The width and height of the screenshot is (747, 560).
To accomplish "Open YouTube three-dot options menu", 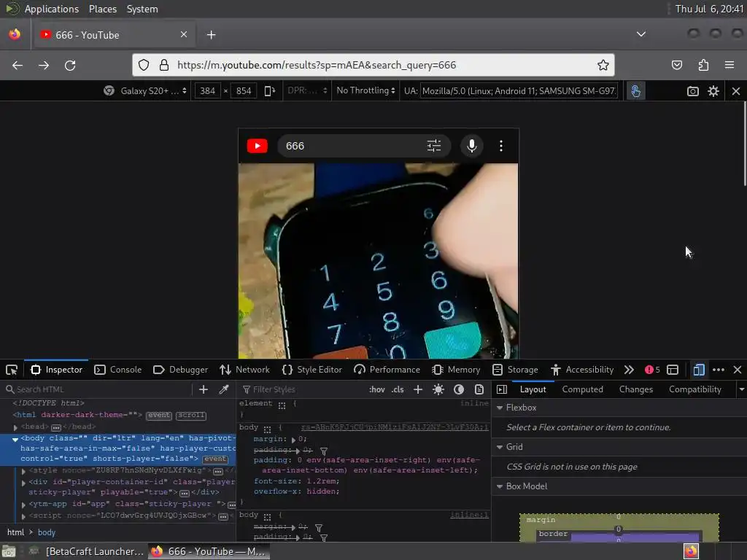I will [x=500, y=146].
